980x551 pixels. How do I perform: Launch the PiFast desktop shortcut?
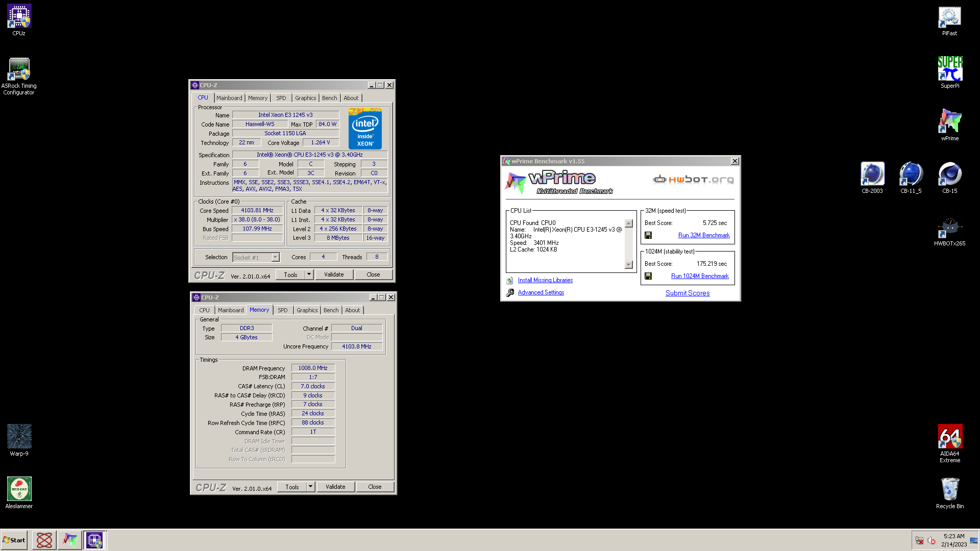(949, 20)
